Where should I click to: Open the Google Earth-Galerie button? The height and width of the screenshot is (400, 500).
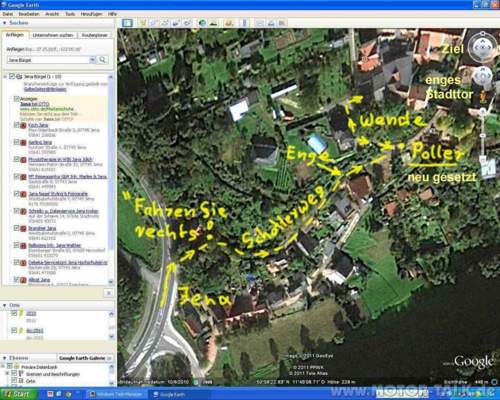coord(84,358)
